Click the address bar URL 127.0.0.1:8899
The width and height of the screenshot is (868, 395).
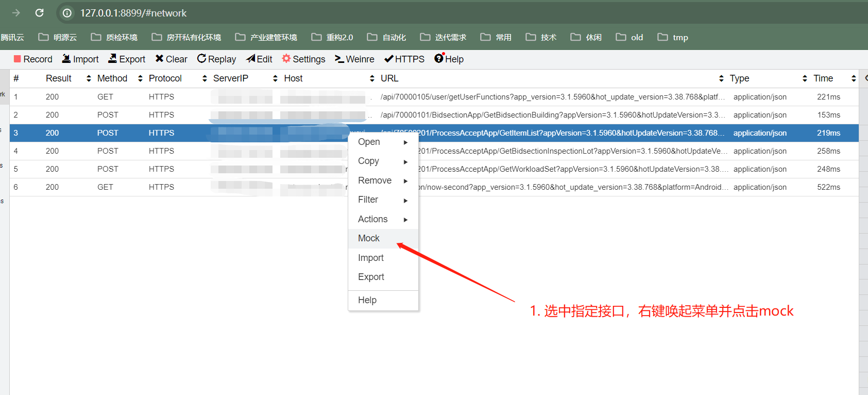click(x=133, y=13)
